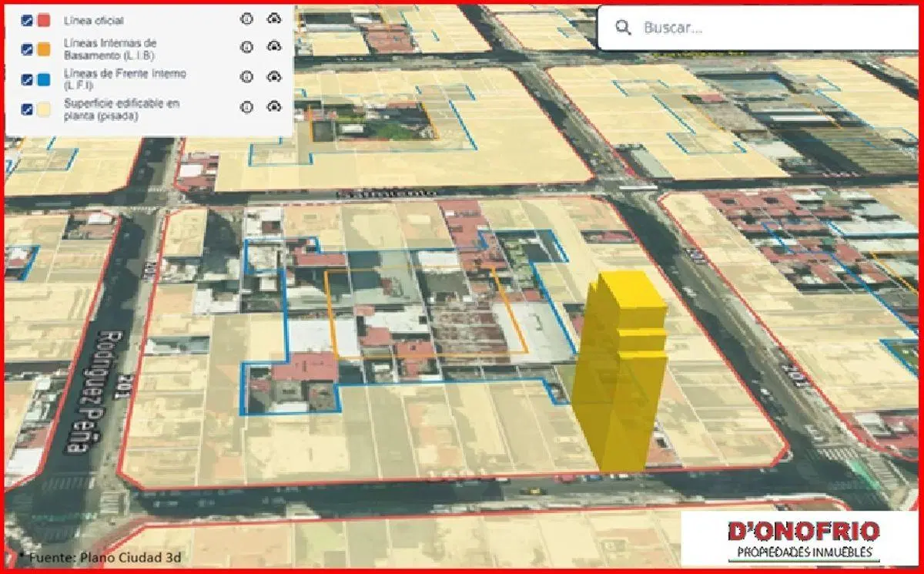
Task: Open info icon for Líneas Internas de Basamento
Action: [x=247, y=47]
